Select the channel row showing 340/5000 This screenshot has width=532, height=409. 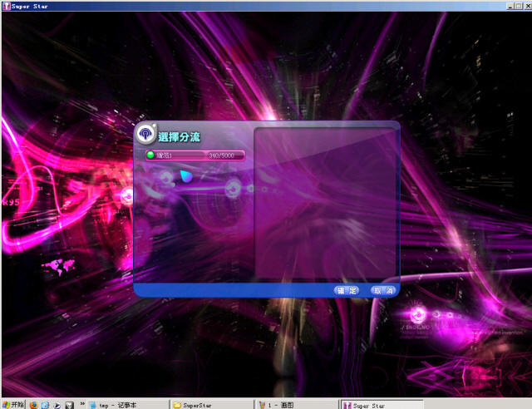[x=195, y=155]
